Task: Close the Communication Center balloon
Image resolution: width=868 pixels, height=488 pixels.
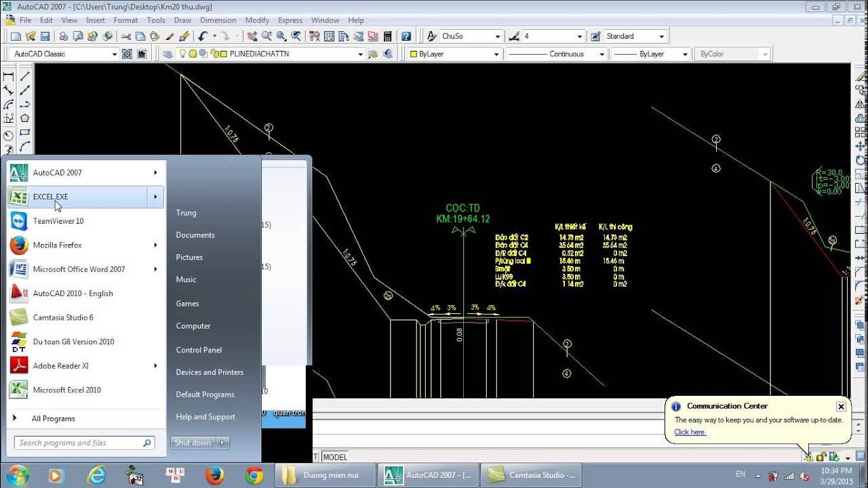Action: (841, 407)
